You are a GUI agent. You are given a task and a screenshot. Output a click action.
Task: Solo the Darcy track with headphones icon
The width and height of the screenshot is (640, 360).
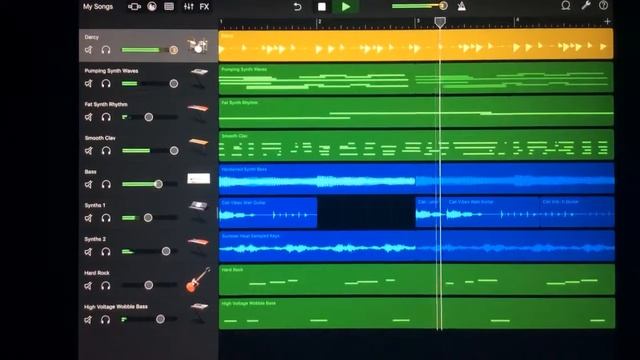pos(106,50)
